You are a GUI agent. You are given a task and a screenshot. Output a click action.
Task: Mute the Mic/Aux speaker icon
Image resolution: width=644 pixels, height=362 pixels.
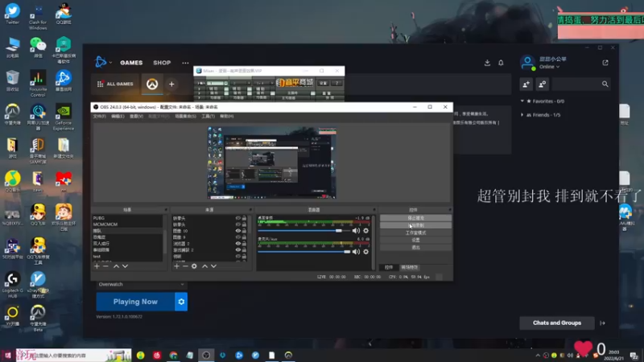click(x=356, y=252)
